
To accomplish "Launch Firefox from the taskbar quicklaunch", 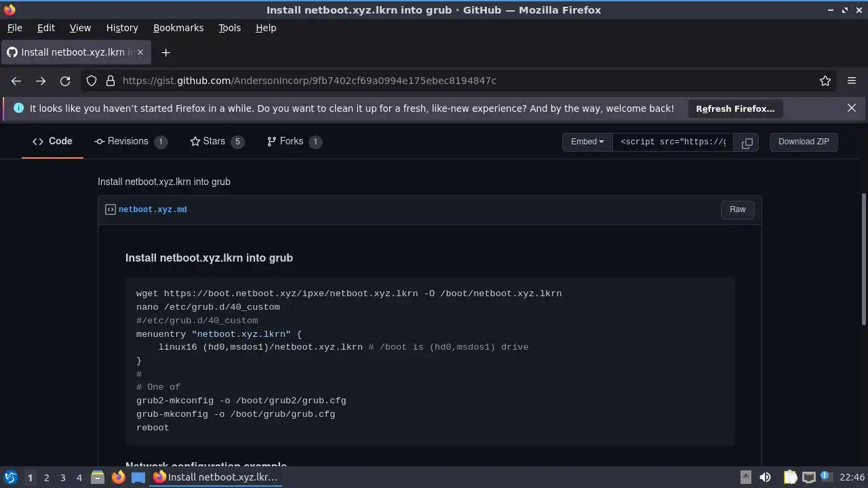I will pos(118,477).
